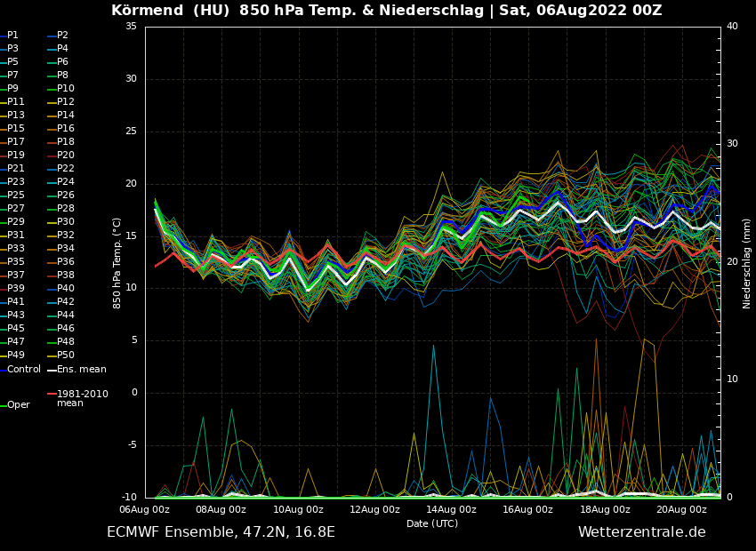This screenshot has width=756, height=551.
Task: Click the P40 legend entry
Action: [65, 289]
